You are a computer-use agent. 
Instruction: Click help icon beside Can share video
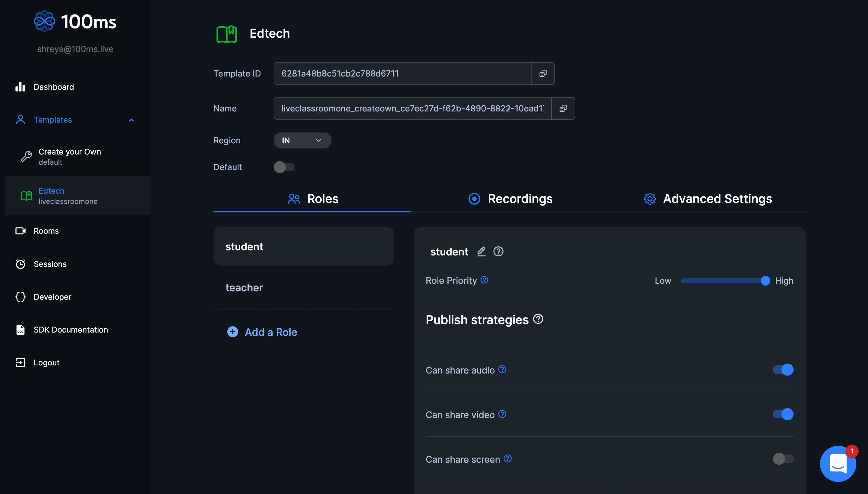(x=502, y=414)
